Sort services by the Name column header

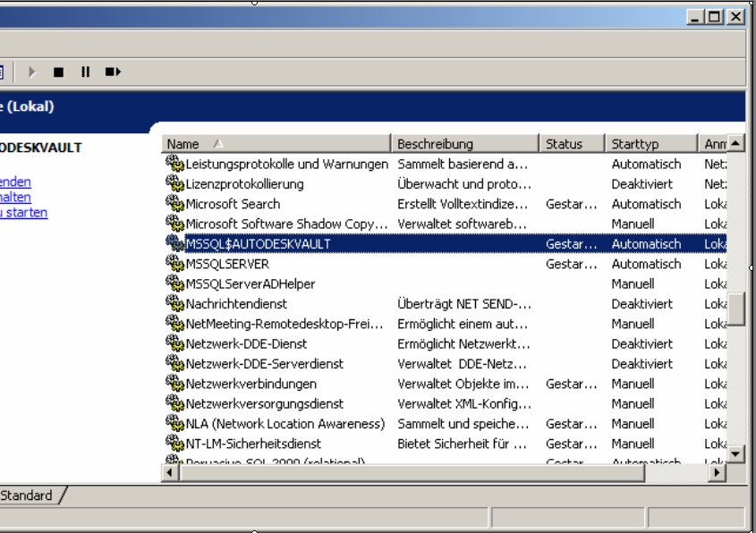click(x=276, y=144)
